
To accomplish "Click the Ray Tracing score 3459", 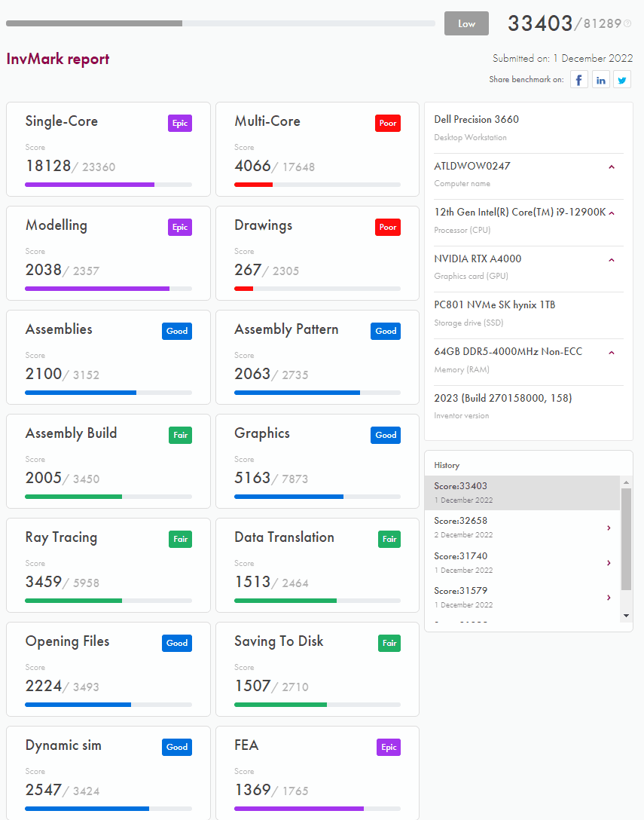I will tap(44, 582).
